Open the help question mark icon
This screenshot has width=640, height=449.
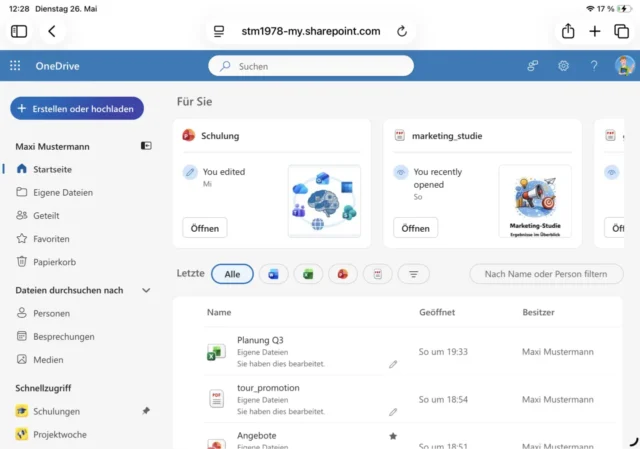tap(594, 65)
